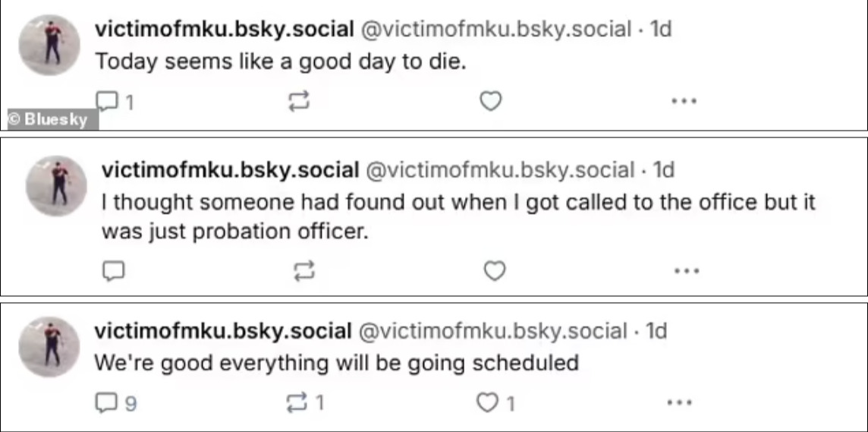Screen dimensions: 868x432
Task: Repost the "probation officer" post
Action: (x=303, y=270)
